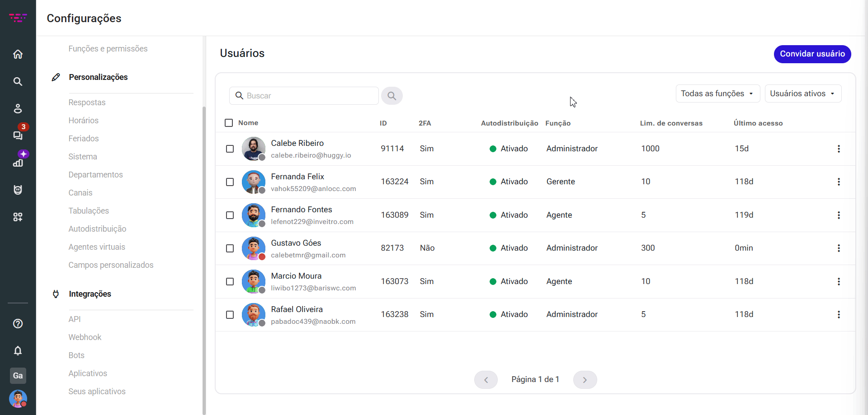This screenshot has height=415, width=868.
Task: Select checkbox for Gustavo Góes
Action: (230, 248)
